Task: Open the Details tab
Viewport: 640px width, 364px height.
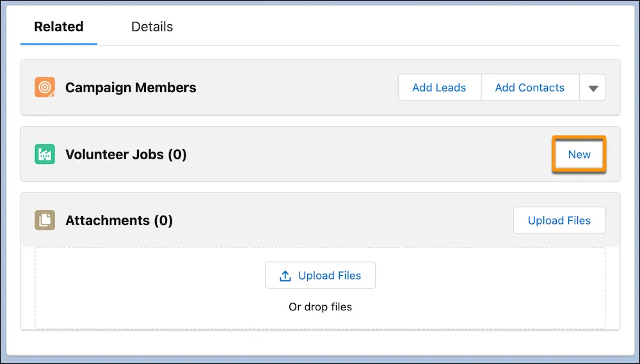Action: coord(152,27)
